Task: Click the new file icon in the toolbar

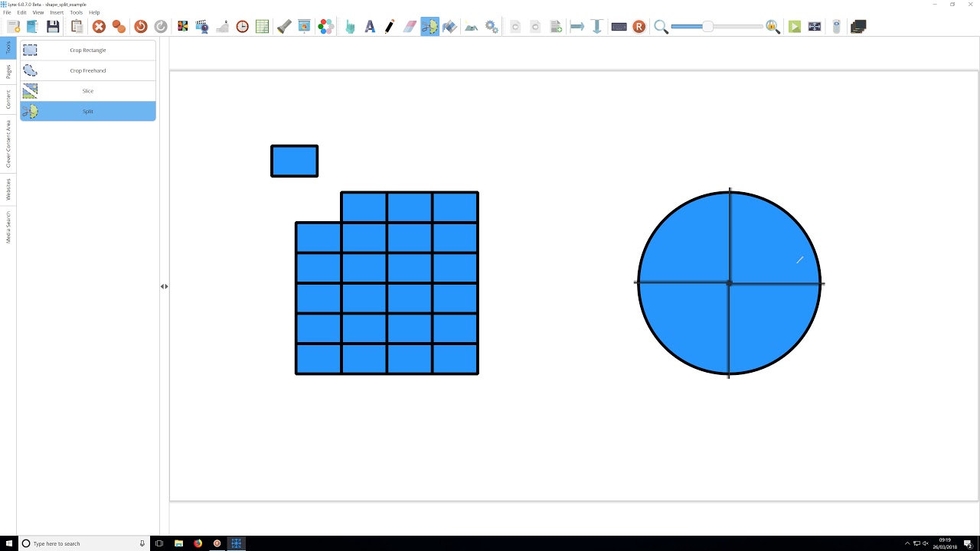Action: coord(14,27)
